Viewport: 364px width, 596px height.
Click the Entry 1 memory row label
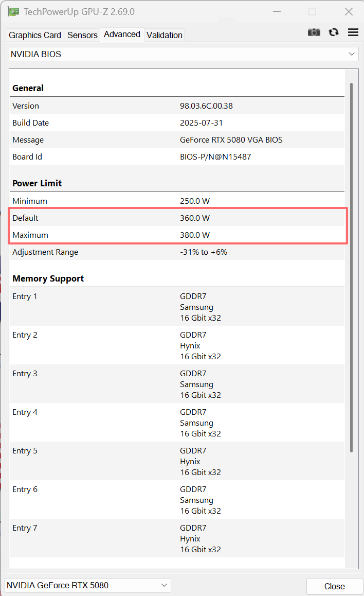25,296
